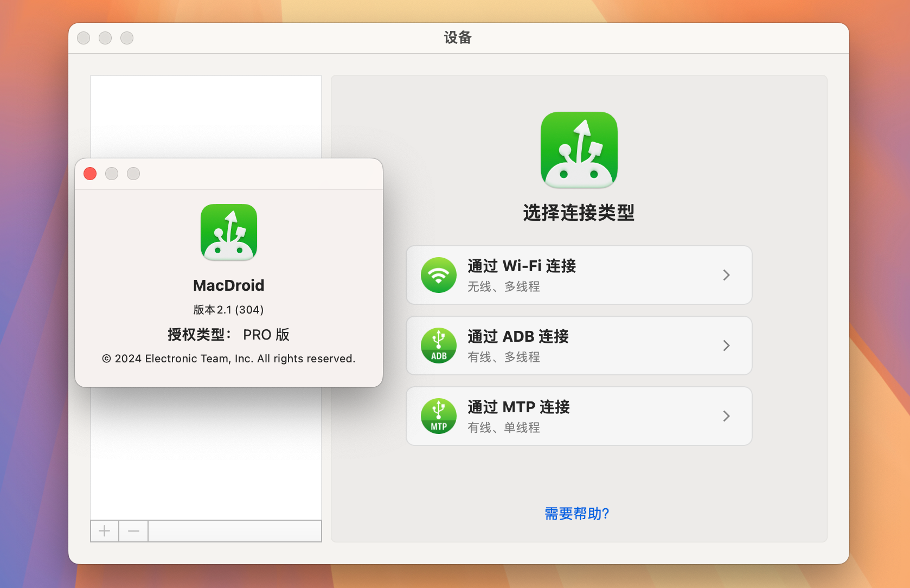Click the 选择连接类型 heading
The height and width of the screenshot is (588, 910).
579,213
